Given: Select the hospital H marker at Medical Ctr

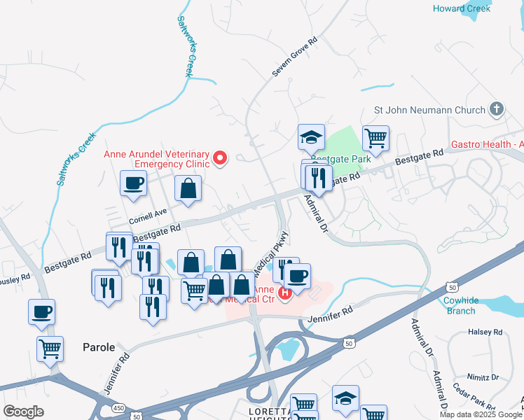Looking at the screenshot, I should 285,294.
